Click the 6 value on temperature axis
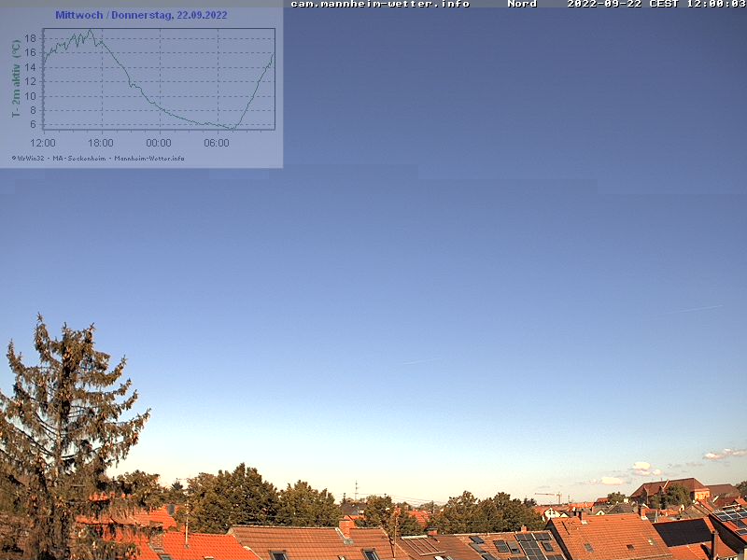The image size is (747, 560). pos(33,124)
